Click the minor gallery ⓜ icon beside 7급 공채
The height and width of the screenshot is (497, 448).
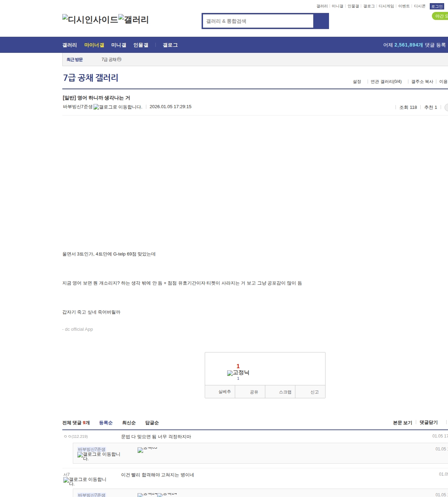pos(119,59)
